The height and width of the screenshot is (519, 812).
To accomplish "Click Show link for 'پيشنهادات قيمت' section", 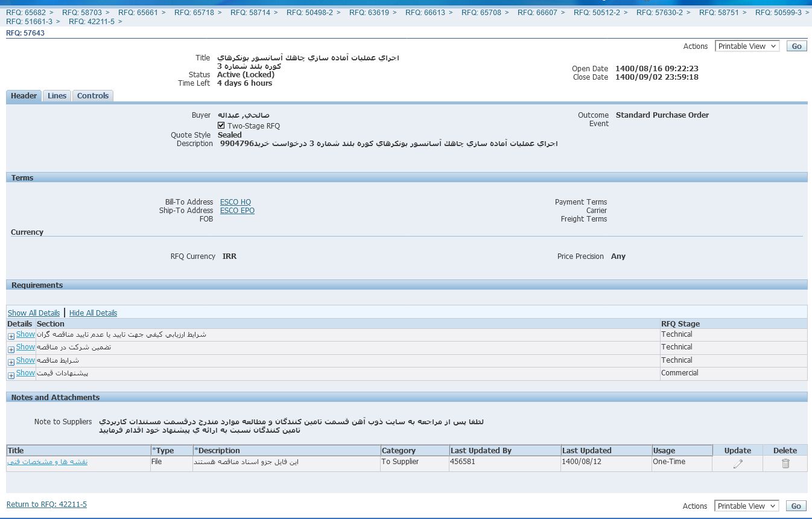I will coord(25,373).
